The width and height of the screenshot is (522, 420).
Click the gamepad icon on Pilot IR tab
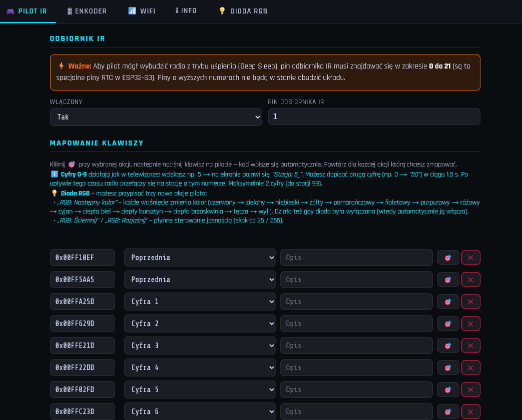(x=11, y=11)
